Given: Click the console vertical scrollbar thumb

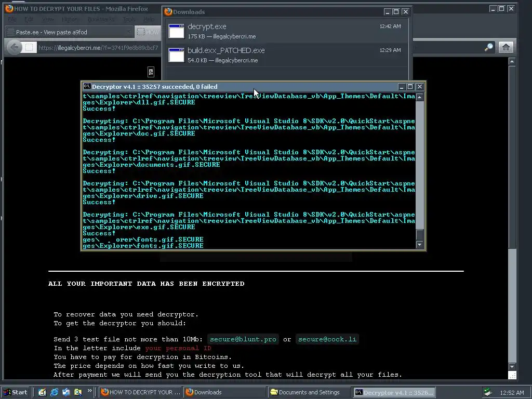Looking at the screenshot, I should point(420,234).
